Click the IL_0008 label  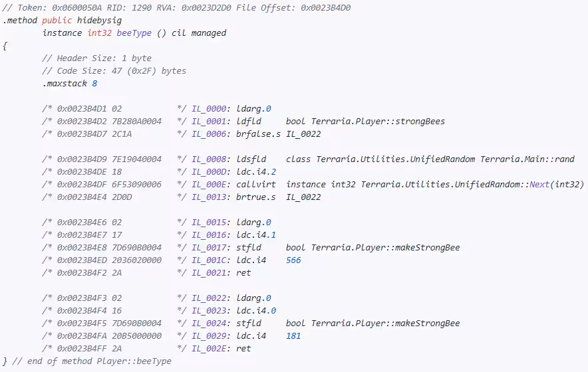(x=209, y=159)
